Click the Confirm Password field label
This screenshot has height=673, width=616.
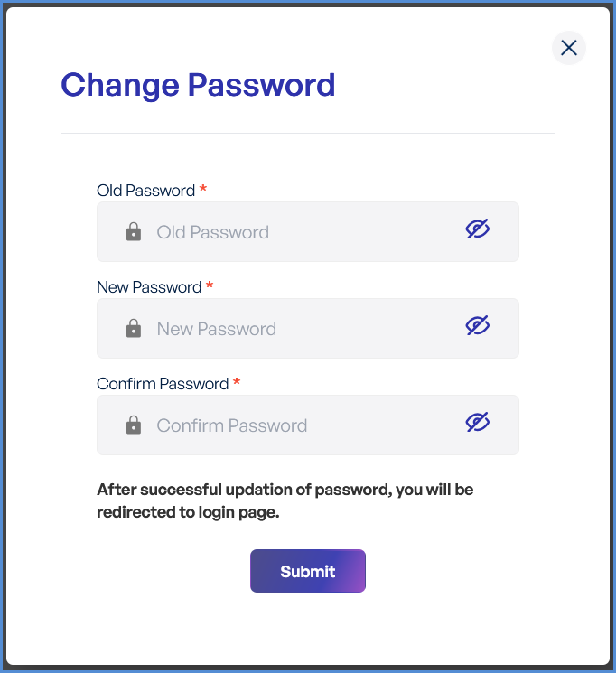[x=163, y=384]
